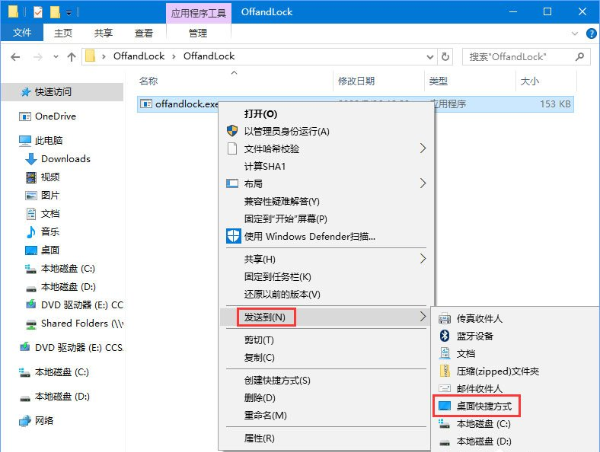Open recent locations dropdown arrow
The width and height of the screenshot is (600, 452).
point(56,57)
